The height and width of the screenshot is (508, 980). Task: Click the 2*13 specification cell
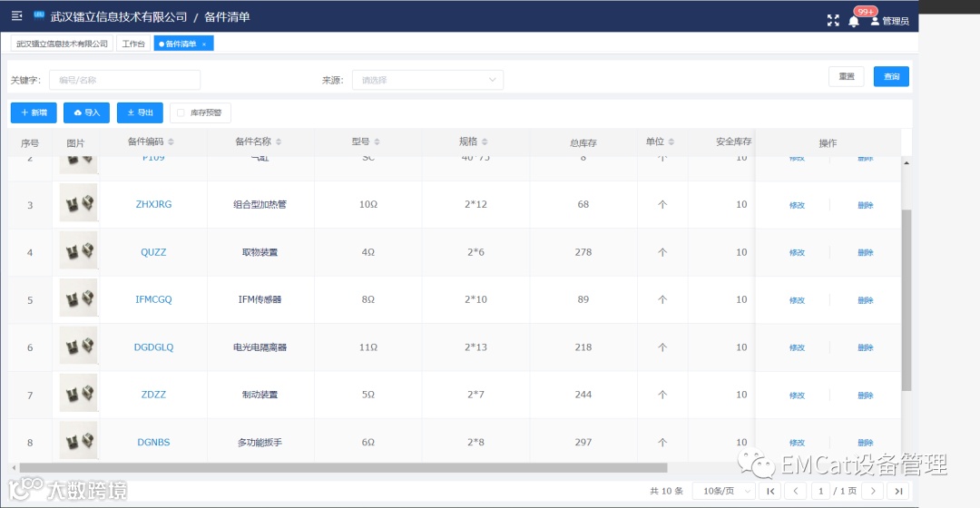(x=475, y=347)
